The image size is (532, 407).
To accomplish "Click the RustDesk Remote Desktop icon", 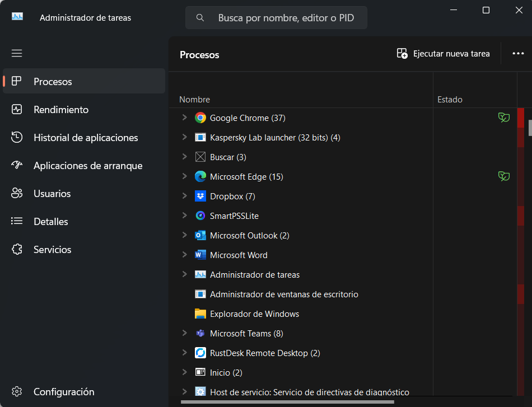I will click(200, 353).
